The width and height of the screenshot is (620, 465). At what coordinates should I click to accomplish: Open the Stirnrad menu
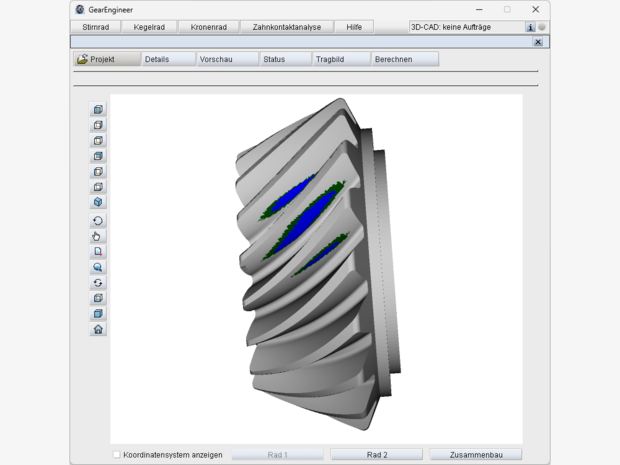(x=96, y=27)
